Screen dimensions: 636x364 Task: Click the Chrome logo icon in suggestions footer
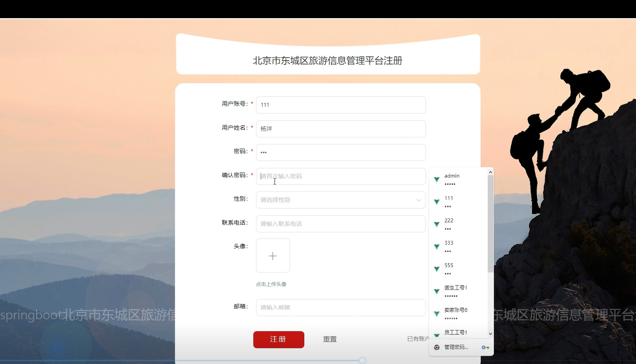[436, 347]
